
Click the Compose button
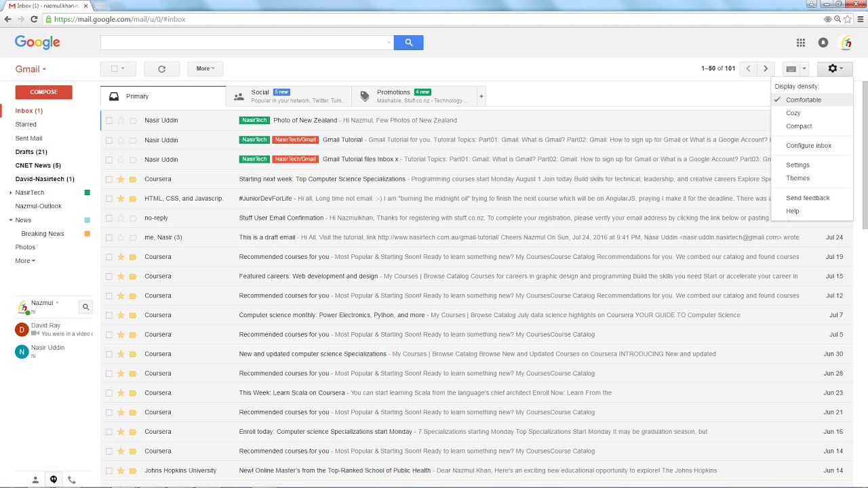(43, 92)
